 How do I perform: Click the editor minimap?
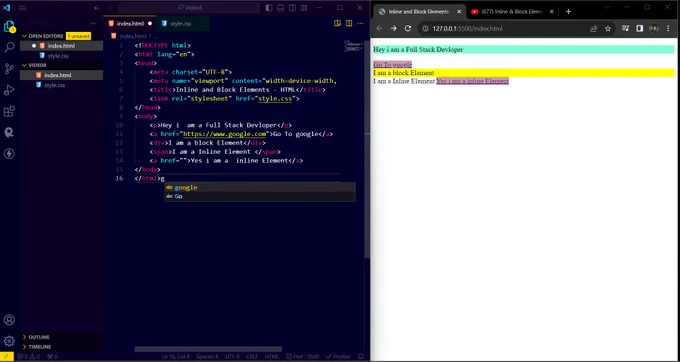point(354,46)
